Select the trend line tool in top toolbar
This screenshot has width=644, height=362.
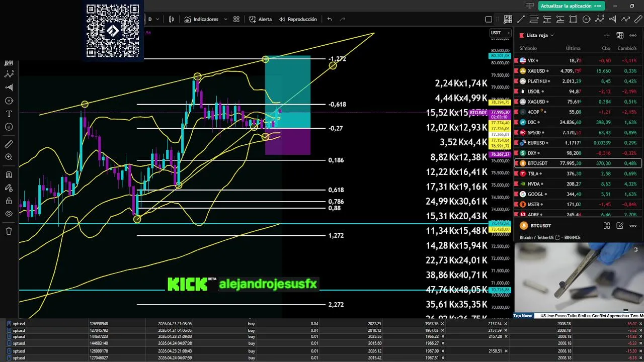521,19
